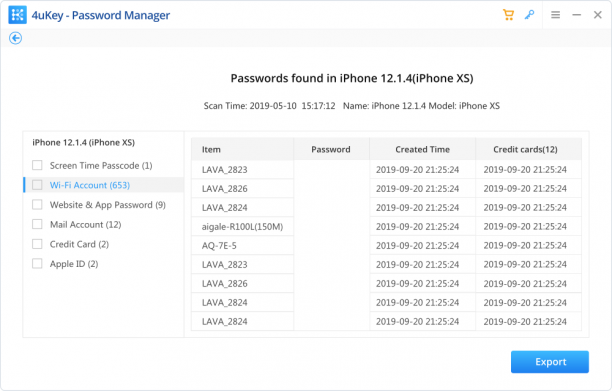Click the Item column header
The height and width of the screenshot is (391, 612).
click(x=242, y=149)
